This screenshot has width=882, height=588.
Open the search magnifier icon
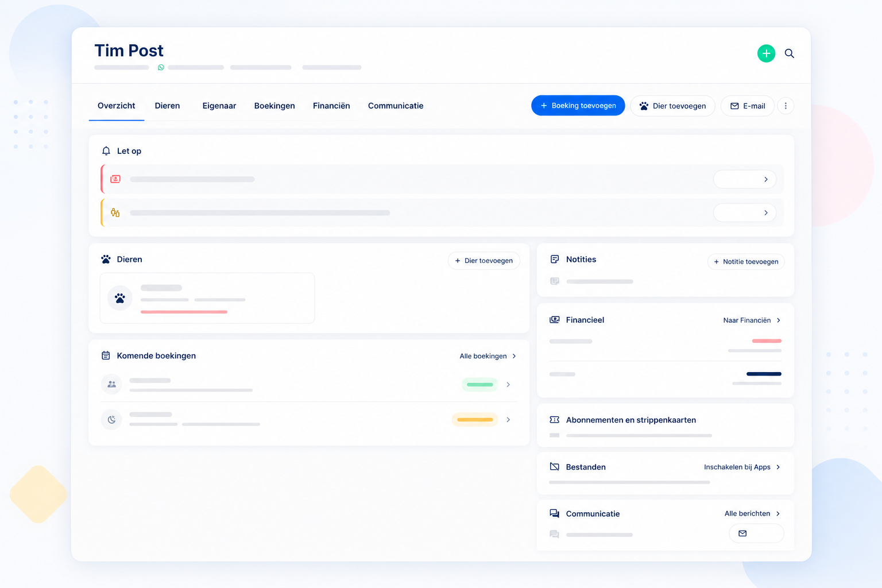790,53
